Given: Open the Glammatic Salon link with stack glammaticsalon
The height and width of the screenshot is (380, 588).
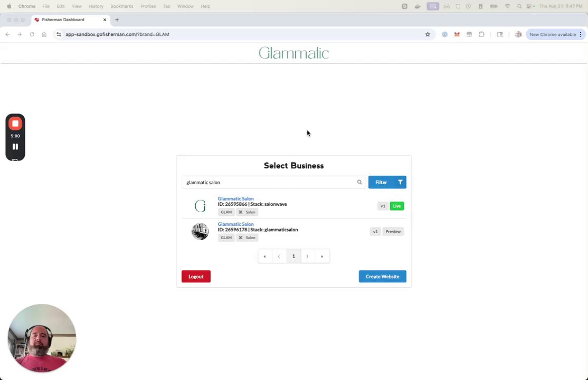Looking at the screenshot, I should [x=235, y=224].
